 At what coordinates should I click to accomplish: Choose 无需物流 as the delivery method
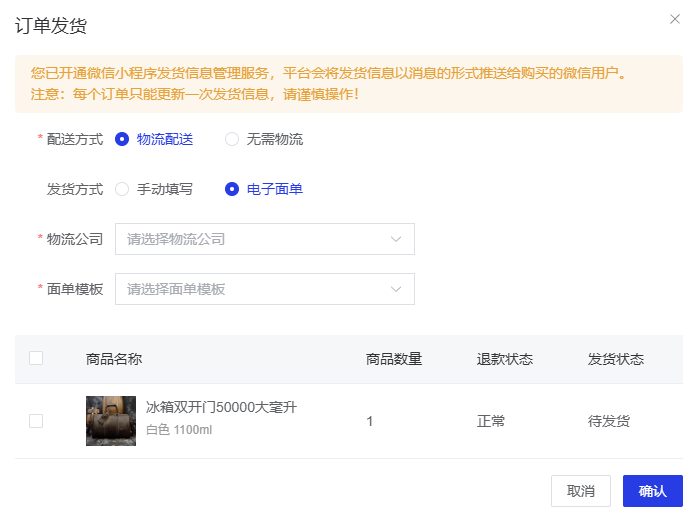tap(232, 140)
